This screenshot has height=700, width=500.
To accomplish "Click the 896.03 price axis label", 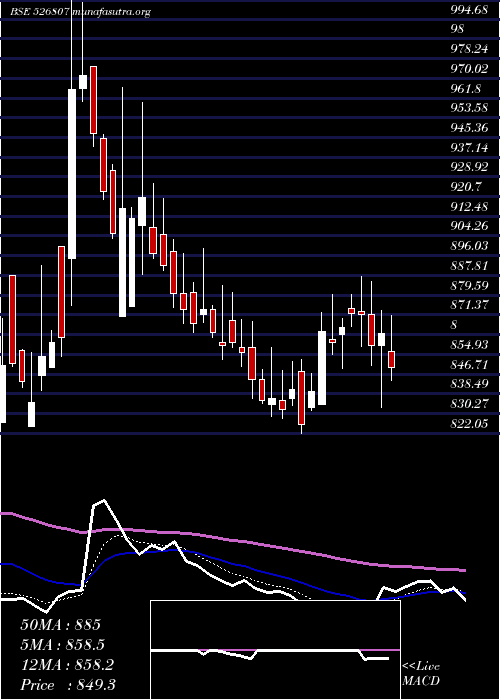I will coord(469,246).
